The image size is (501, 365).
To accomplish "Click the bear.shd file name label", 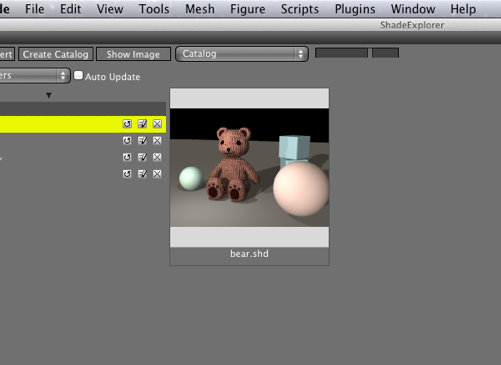I will (249, 254).
